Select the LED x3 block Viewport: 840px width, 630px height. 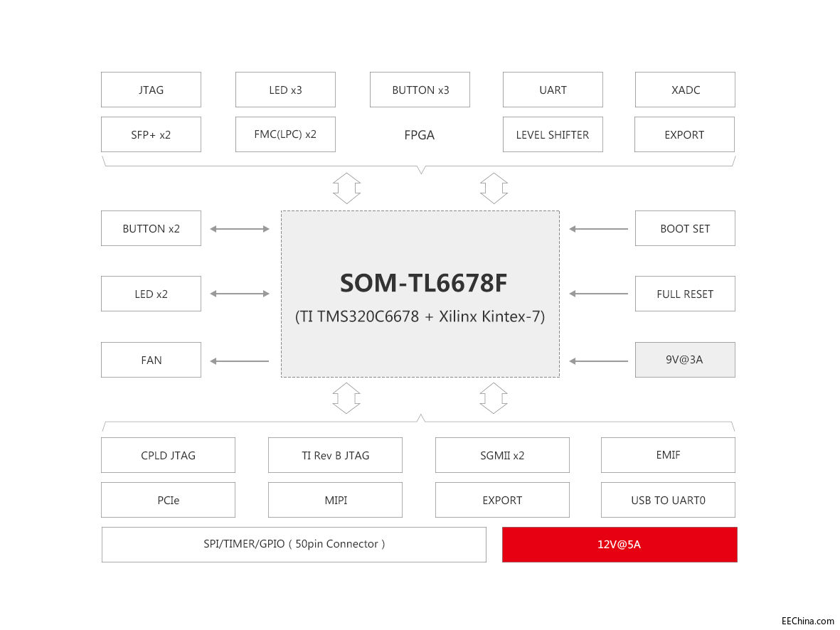[285, 90]
